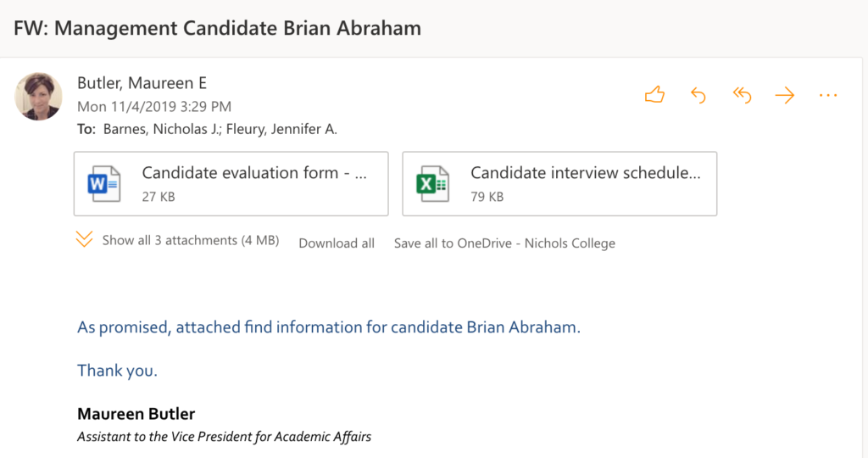Click Save all to OneDrive link
This screenshot has width=868, height=458.
click(504, 243)
